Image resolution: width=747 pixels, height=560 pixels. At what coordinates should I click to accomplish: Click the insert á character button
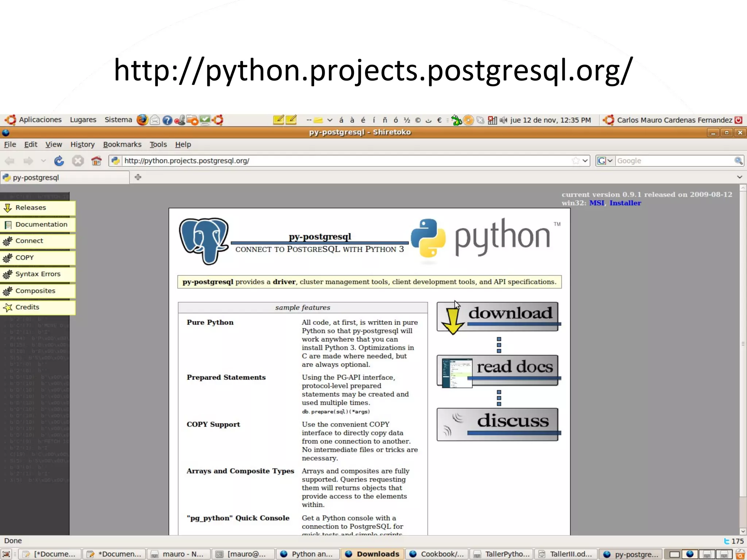tap(341, 120)
